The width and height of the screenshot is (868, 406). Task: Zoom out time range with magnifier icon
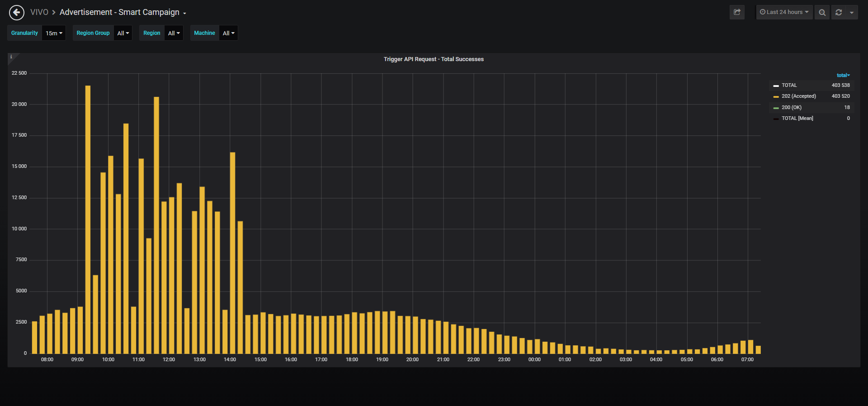(x=822, y=12)
